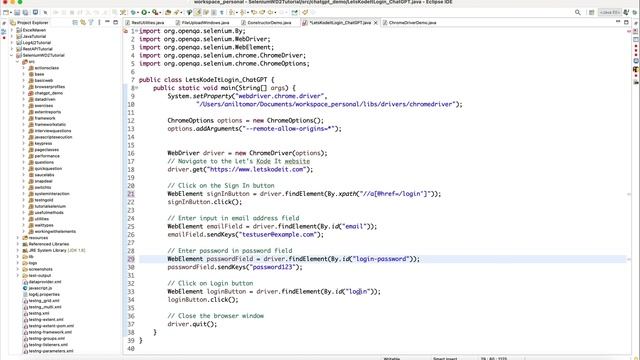The image size is (640, 360).
Task: Switch to ChromeDriverDemo.java tab
Action: (x=412, y=22)
